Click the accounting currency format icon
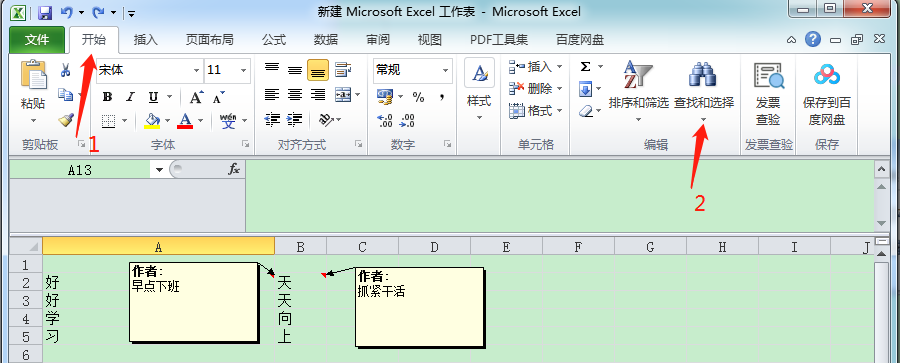 pyautogui.click(x=385, y=96)
